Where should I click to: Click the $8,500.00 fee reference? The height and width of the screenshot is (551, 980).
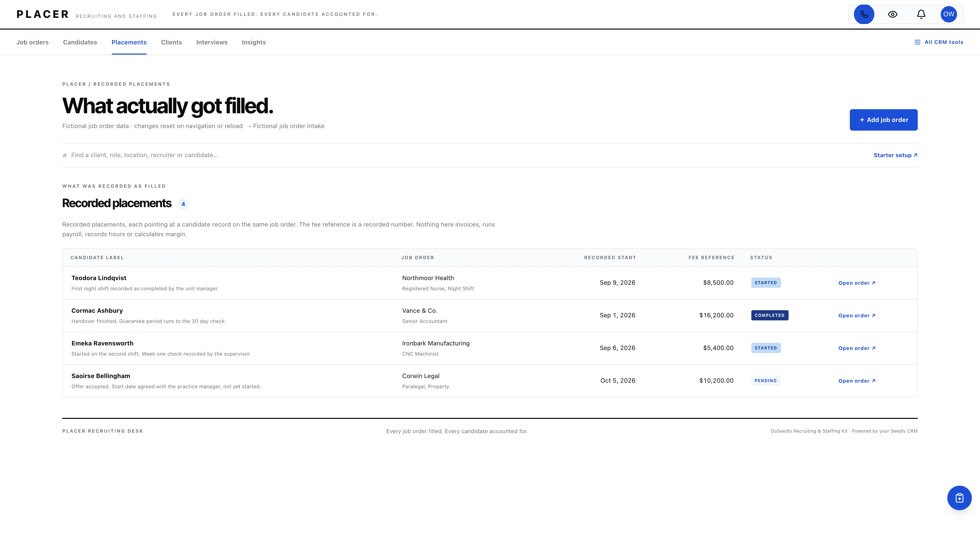point(718,283)
